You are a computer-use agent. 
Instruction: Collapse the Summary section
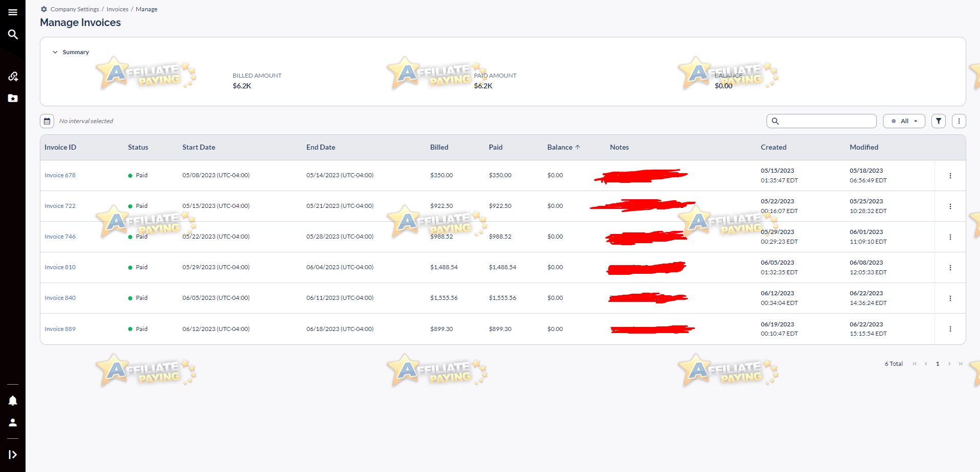coord(70,52)
